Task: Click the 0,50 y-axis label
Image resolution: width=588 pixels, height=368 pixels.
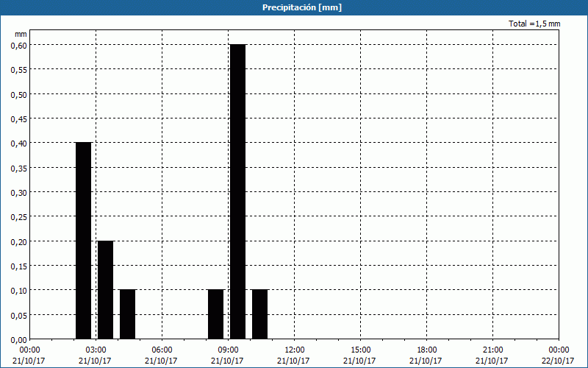Action: pos(19,94)
